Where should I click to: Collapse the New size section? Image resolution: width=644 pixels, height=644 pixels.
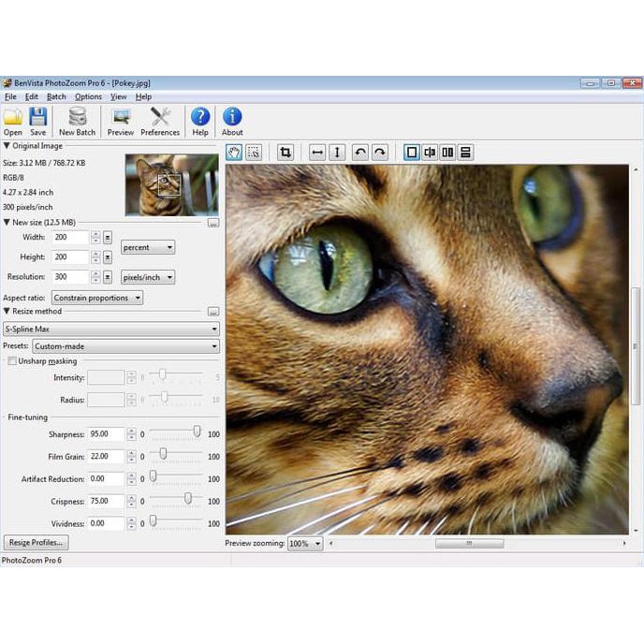coord(7,222)
